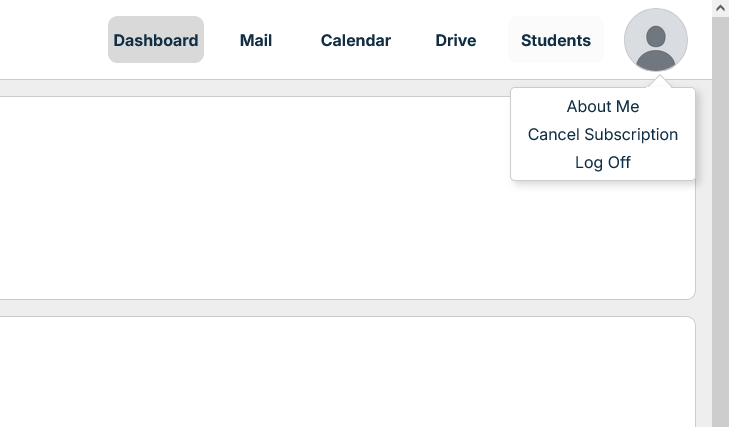Click Log Off in profile menu
The height and width of the screenshot is (427, 729).
603,162
